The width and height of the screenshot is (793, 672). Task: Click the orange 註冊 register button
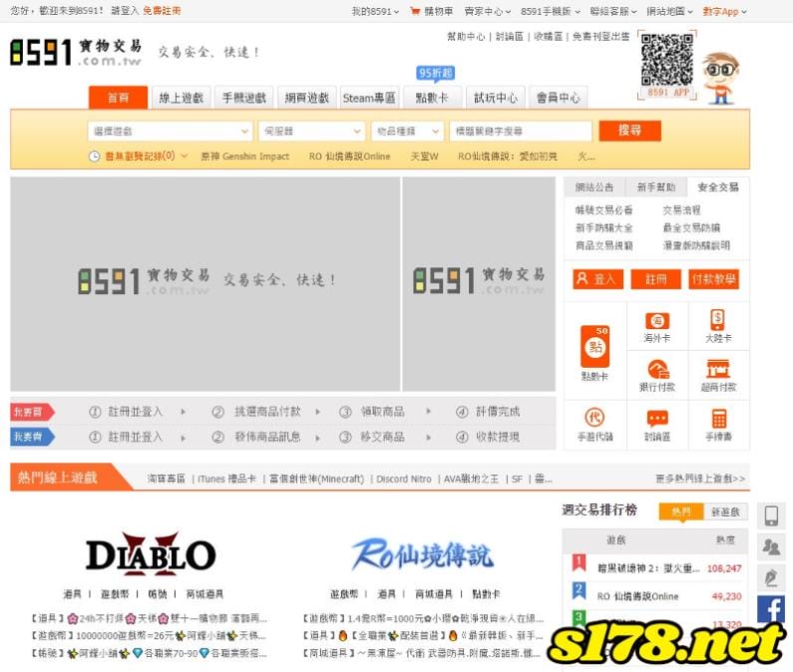[656, 279]
